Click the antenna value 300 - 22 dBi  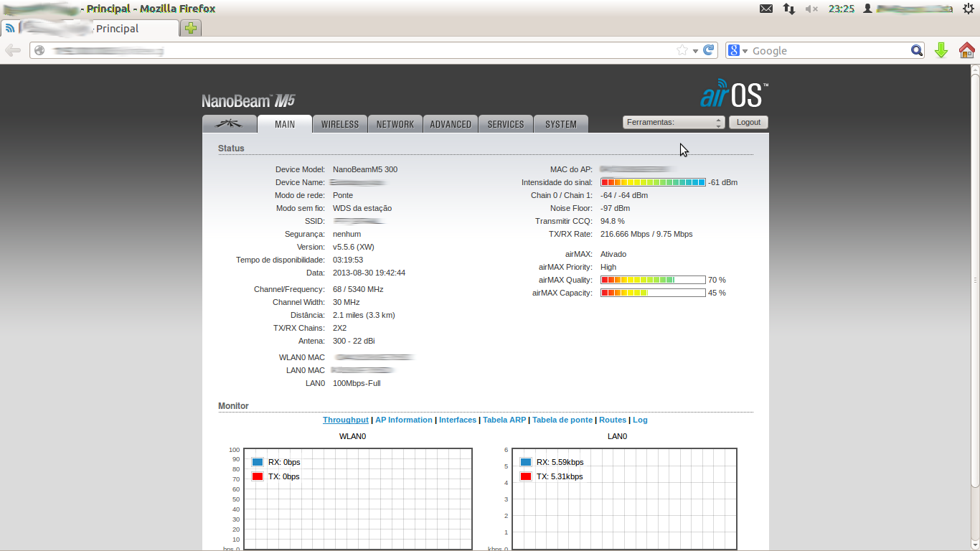point(354,341)
